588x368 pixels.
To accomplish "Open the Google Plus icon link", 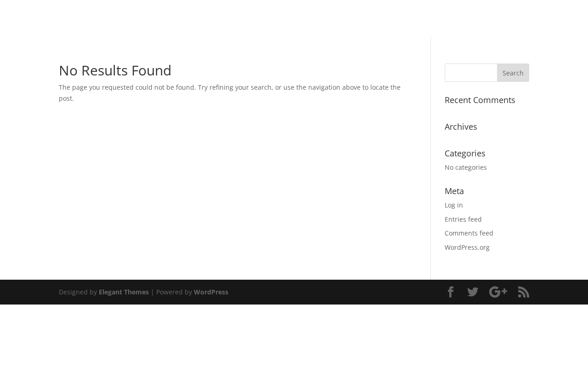I will point(498,292).
